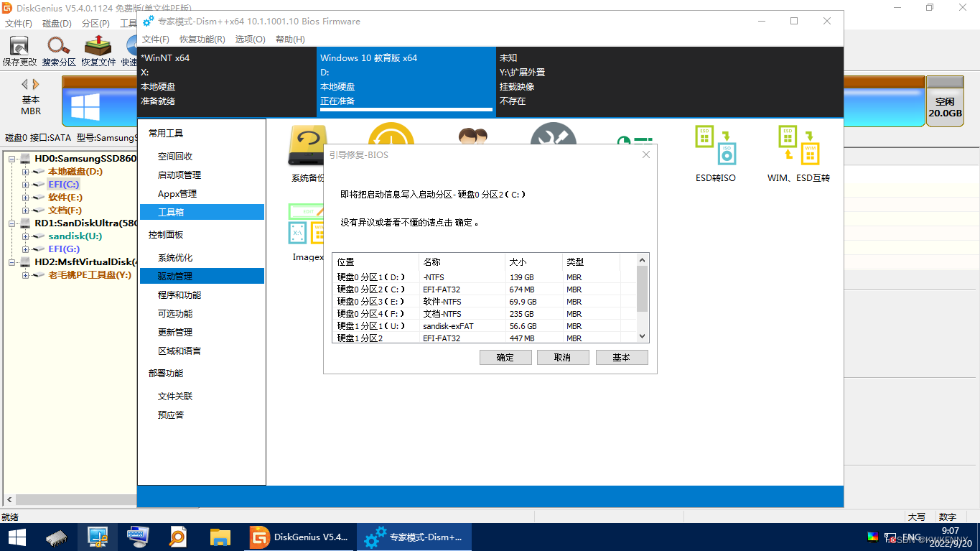The height and width of the screenshot is (551, 980).
Task: Expand the 软件(E:) tree node
Action: [x=25, y=197]
